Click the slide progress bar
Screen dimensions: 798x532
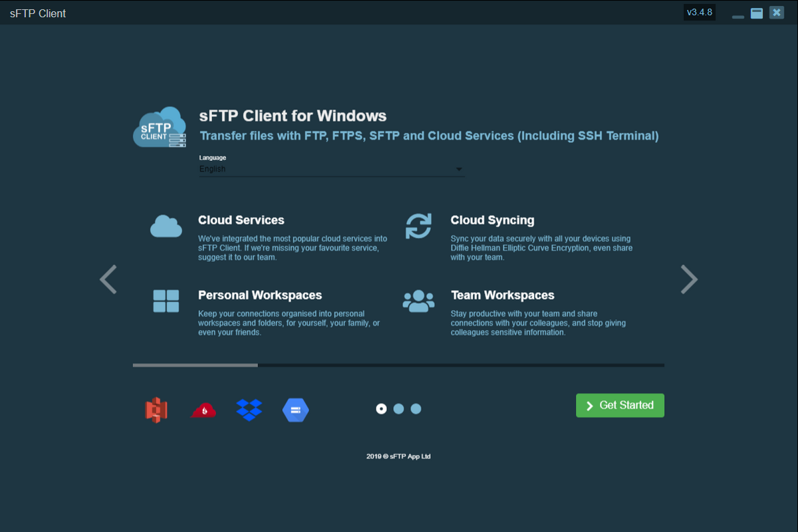coord(398,365)
